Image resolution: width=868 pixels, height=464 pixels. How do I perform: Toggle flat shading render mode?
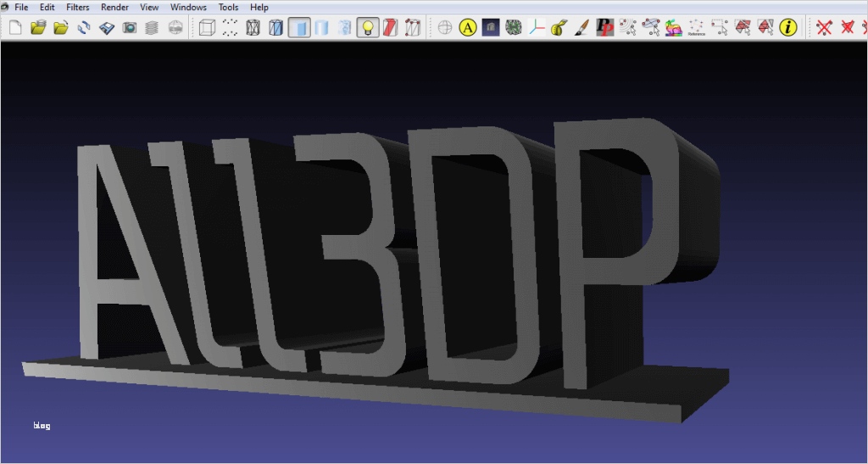coord(299,27)
